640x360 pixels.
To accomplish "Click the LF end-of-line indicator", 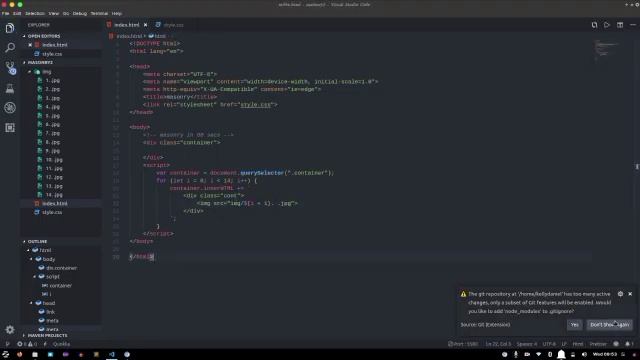I will tap(564, 344).
